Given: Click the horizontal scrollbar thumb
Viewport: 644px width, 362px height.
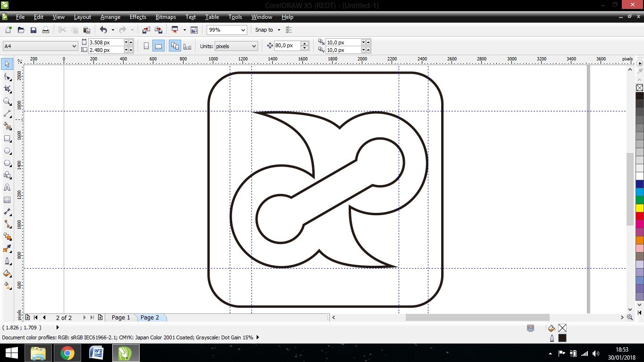Looking at the screenshot, I should click(477, 318).
